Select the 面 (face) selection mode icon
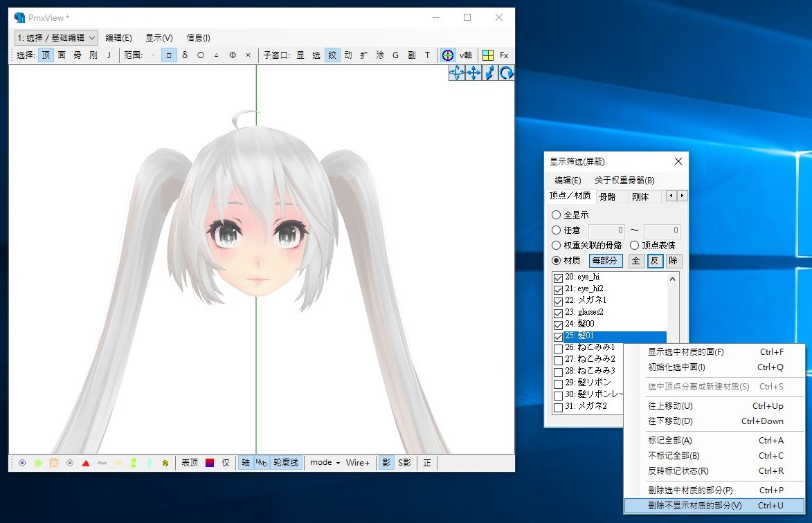The width and height of the screenshot is (812, 523). (x=61, y=55)
